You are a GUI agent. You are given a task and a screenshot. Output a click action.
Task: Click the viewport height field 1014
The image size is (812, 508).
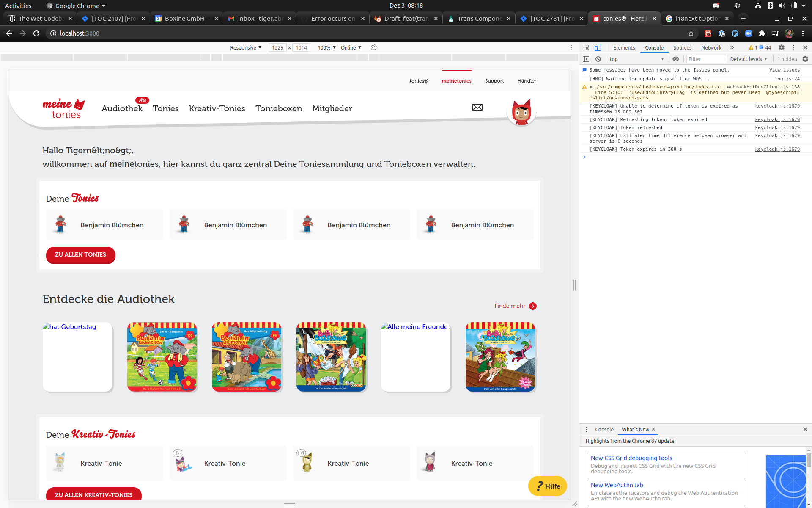click(x=301, y=47)
